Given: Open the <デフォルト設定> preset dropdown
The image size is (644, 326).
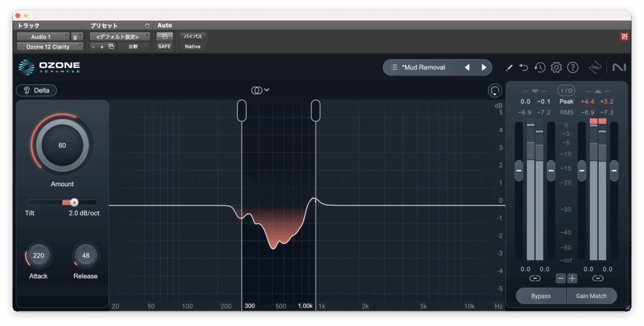Looking at the screenshot, I should 119,37.
